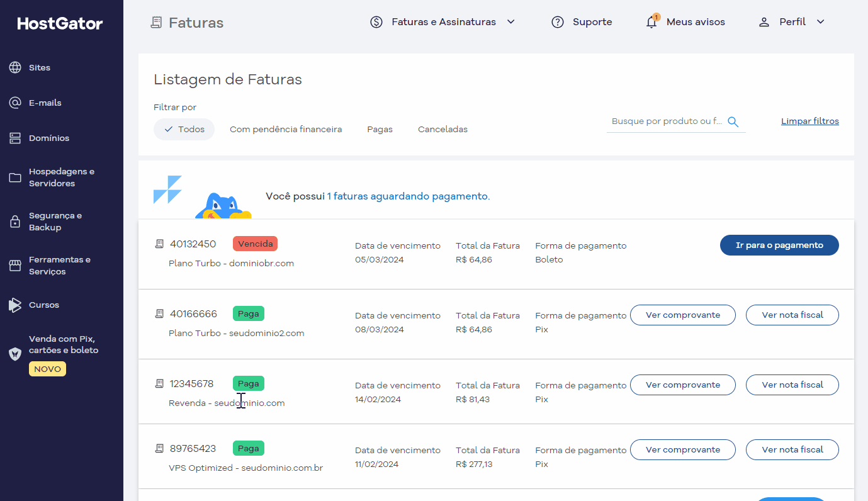Click the Perfil user icon
Image resolution: width=868 pixels, height=501 pixels.
pyautogui.click(x=764, y=22)
